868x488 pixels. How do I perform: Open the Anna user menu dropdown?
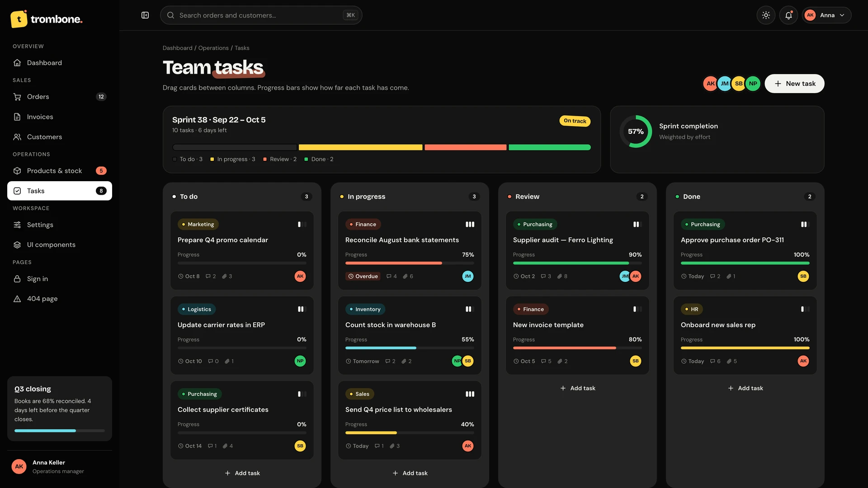[826, 15]
